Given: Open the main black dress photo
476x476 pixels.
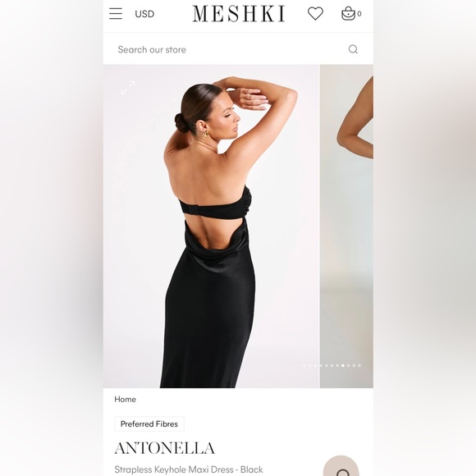Looking at the screenshot, I should [x=211, y=227].
